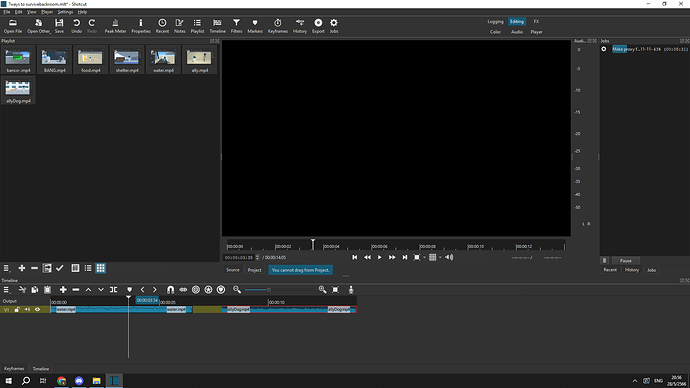Hide track V1 with eye icon
This screenshot has height=388, width=690.
click(x=37, y=310)
